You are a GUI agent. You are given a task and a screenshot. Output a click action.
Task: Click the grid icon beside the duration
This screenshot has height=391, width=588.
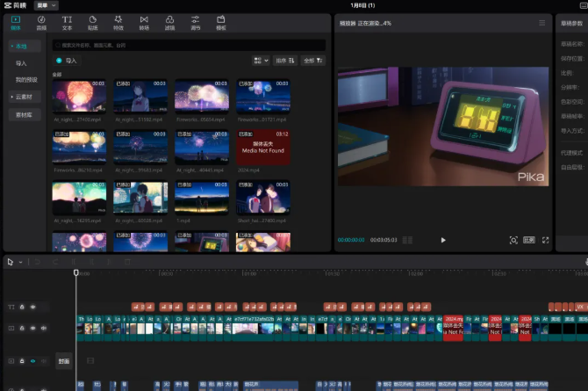[x=407, y=240]
